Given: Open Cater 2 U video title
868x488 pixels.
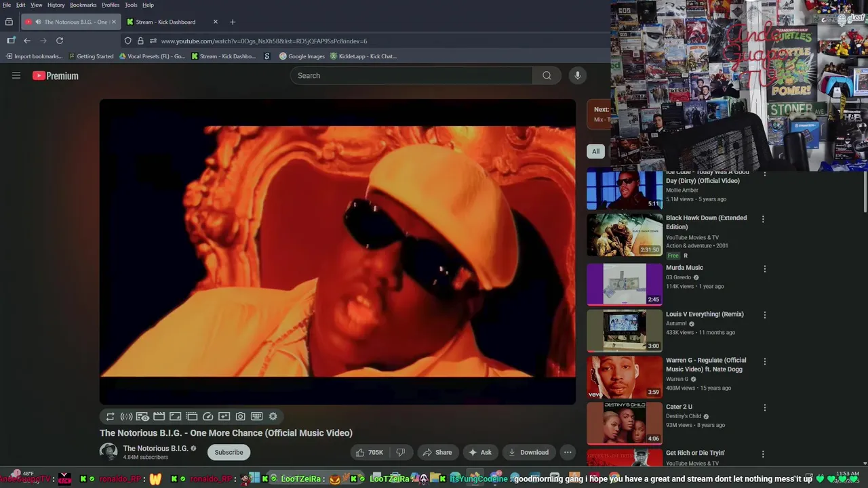Looking at the screenshot, I should pyautogui.click(x=679, y=407).
